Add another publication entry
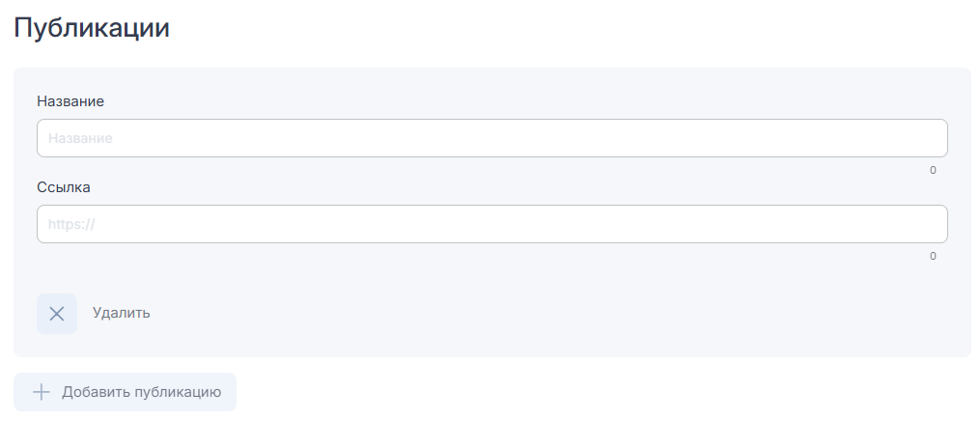 pos(126,392)
